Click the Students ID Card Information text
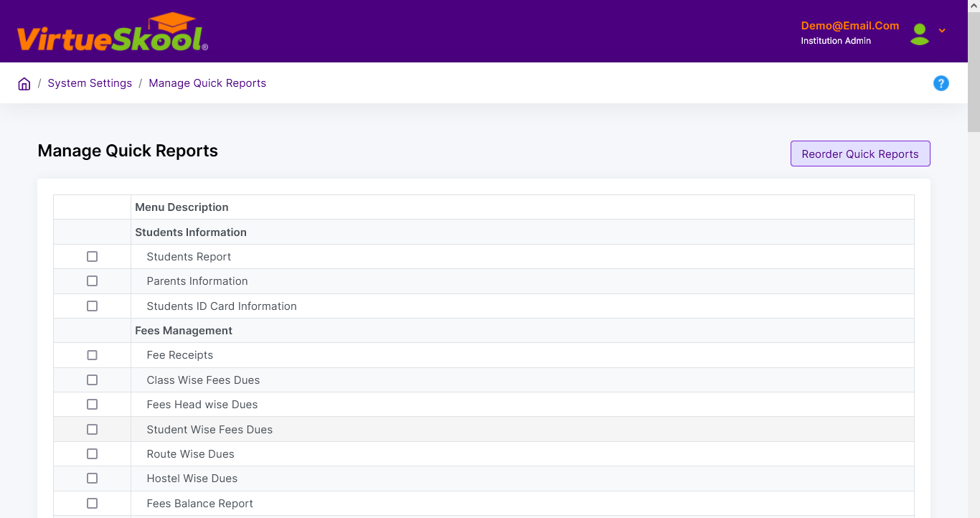The image size is (980, 518). 222,306
